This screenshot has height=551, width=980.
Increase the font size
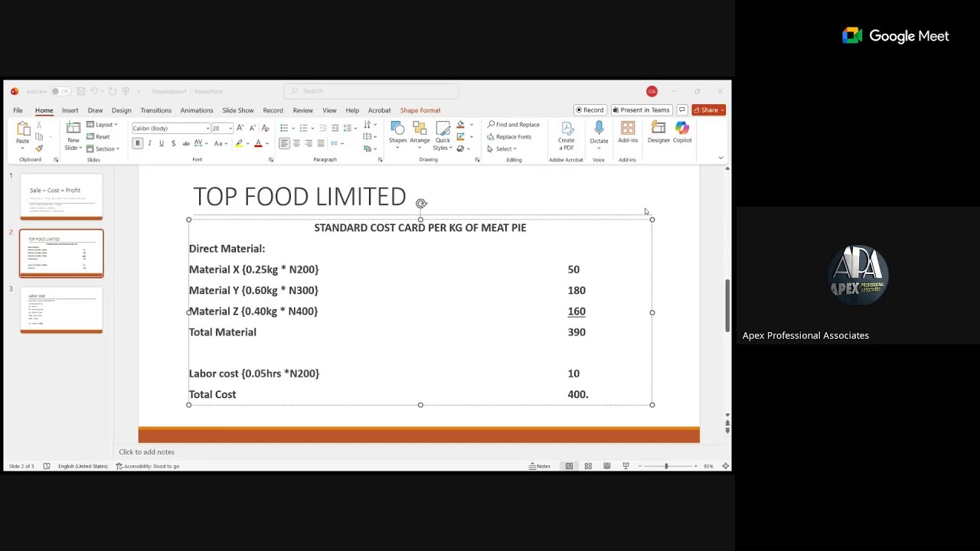[x=240, y=128]
